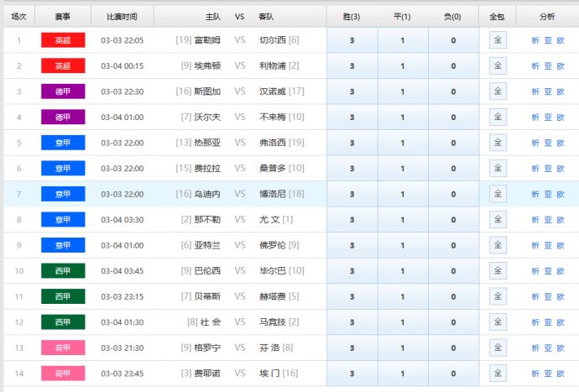Select win (3) for 富勒姆 vs 切尔西
The height and width of the screenshot is (392, 579).
coord(352,40)
